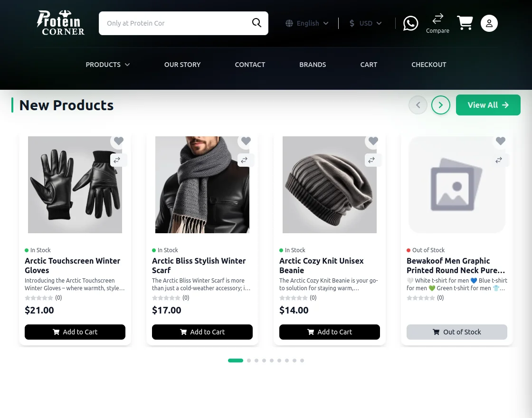Viewport: 532px width, 418px height.
Task: Open the PRODUCTS dropdown menu
Action: tap(107, 65)
